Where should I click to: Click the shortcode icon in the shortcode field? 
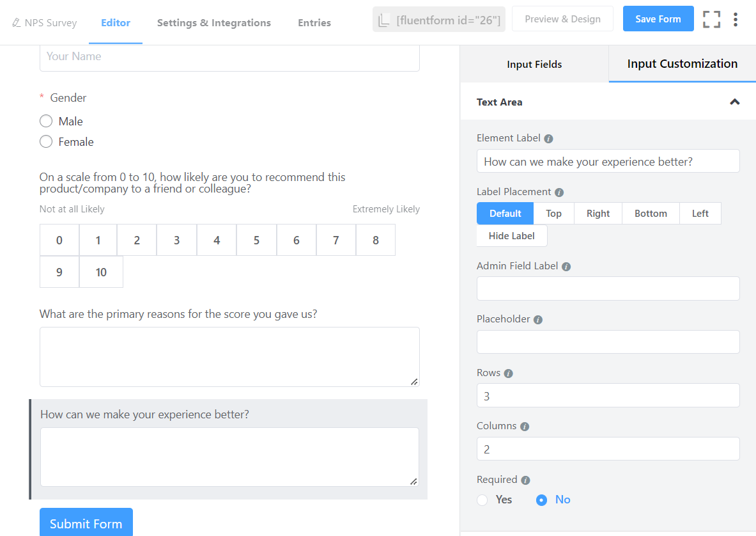pyautogui.click(x=384, y=19)
